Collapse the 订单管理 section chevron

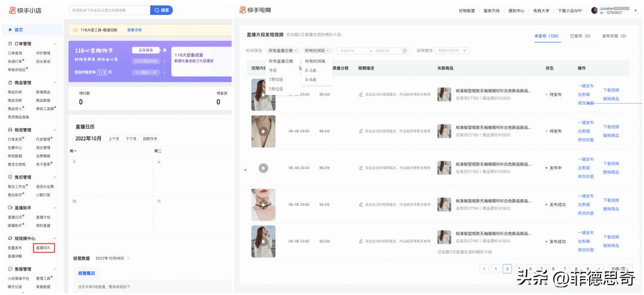[55, 44]
